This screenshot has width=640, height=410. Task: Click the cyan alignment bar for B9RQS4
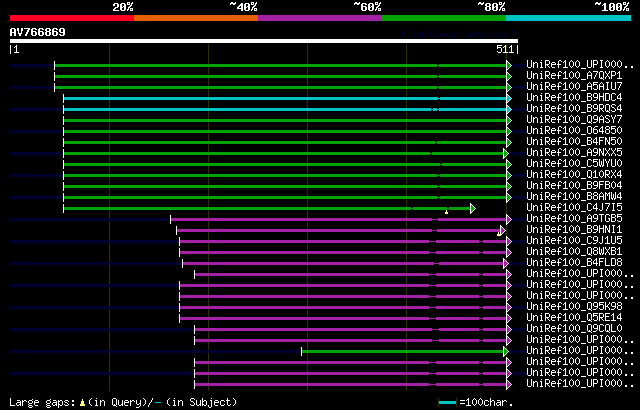click(285, 109)
